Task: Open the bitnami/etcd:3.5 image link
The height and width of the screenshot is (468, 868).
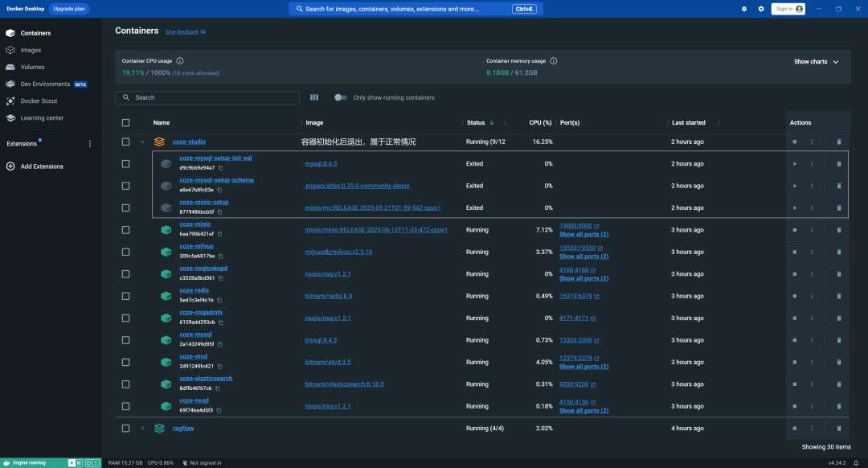Action: pyautogui.click(x=328, y=362)
